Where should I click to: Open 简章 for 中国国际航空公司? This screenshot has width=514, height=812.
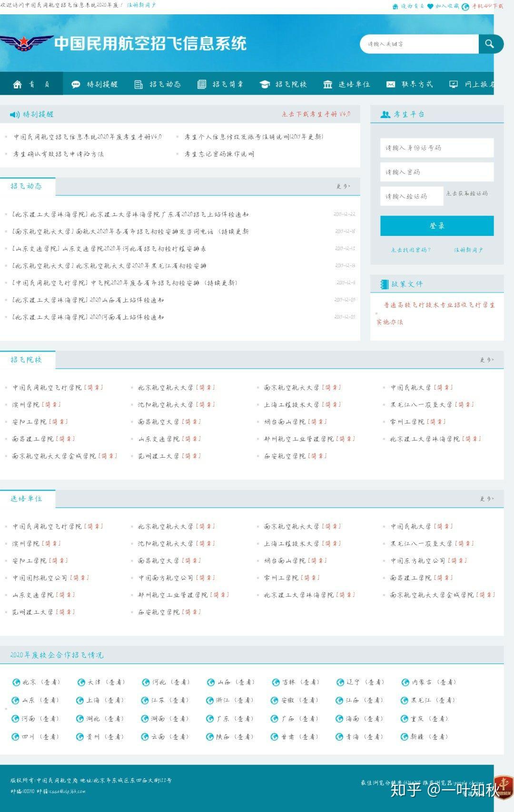(79, 578)
